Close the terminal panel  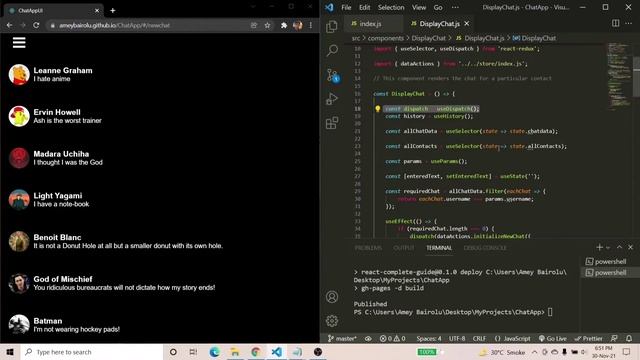click(x=631, y=247)
